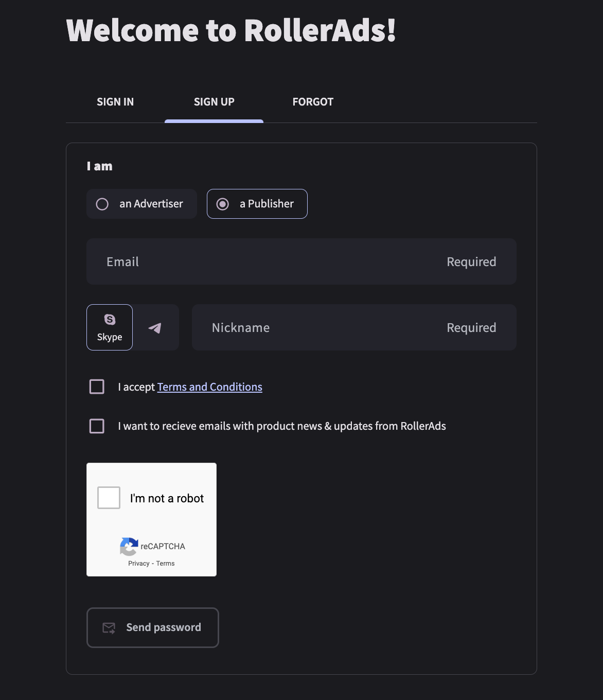Viewport: 603px width, 700px height.
Task: Focus the Email input field
Action: [x=302, y=261]
